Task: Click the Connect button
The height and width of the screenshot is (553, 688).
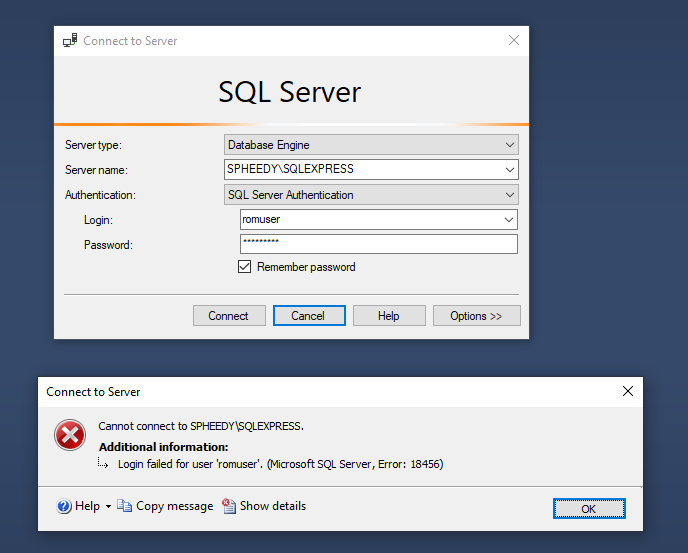Action: coord(229,316)
